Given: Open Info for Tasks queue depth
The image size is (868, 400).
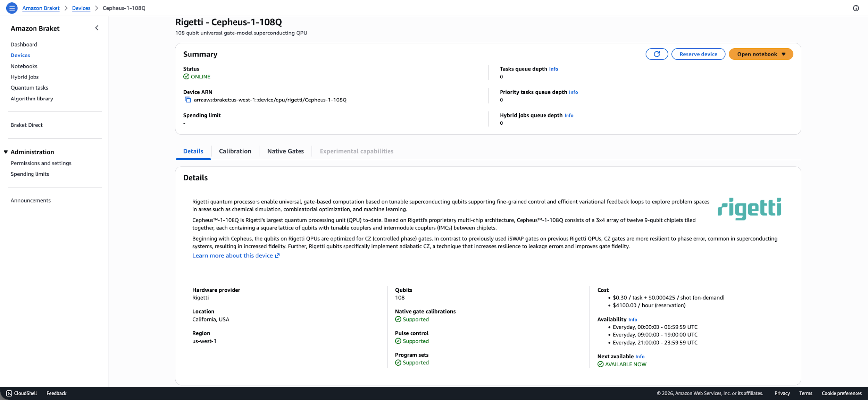Looking at the screenshot, I should pos(553,69).
